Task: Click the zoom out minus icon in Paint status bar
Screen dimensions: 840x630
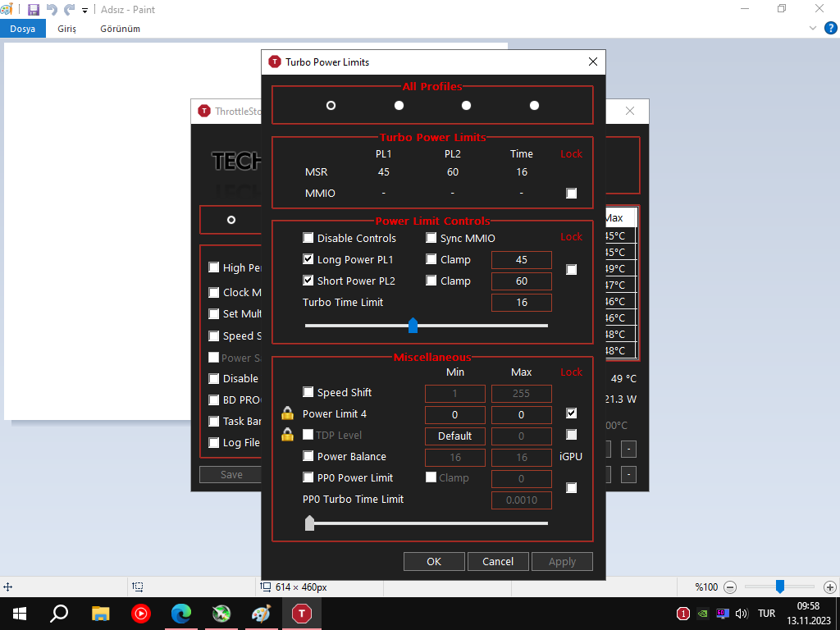Action: [730, 587]
